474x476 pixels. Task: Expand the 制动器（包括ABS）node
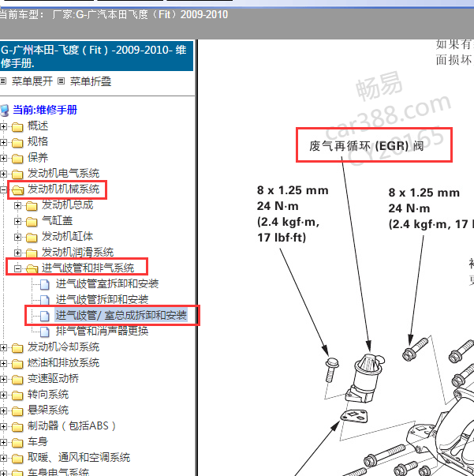coord(3,426)
